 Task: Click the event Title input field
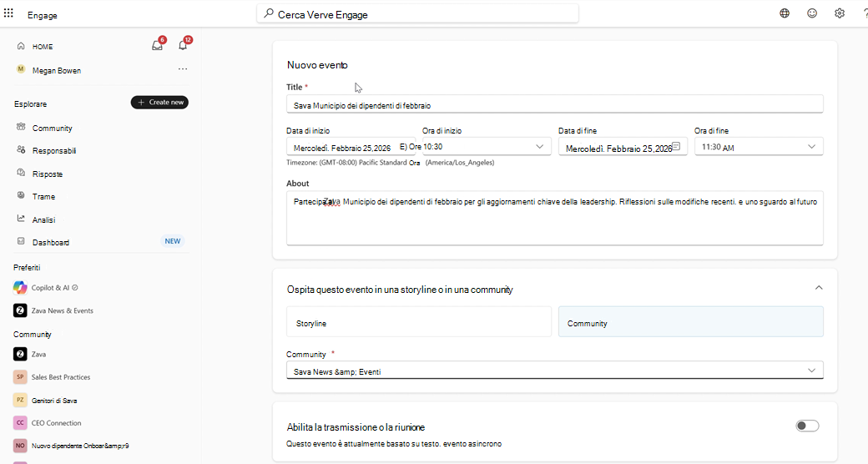point(555,104)
